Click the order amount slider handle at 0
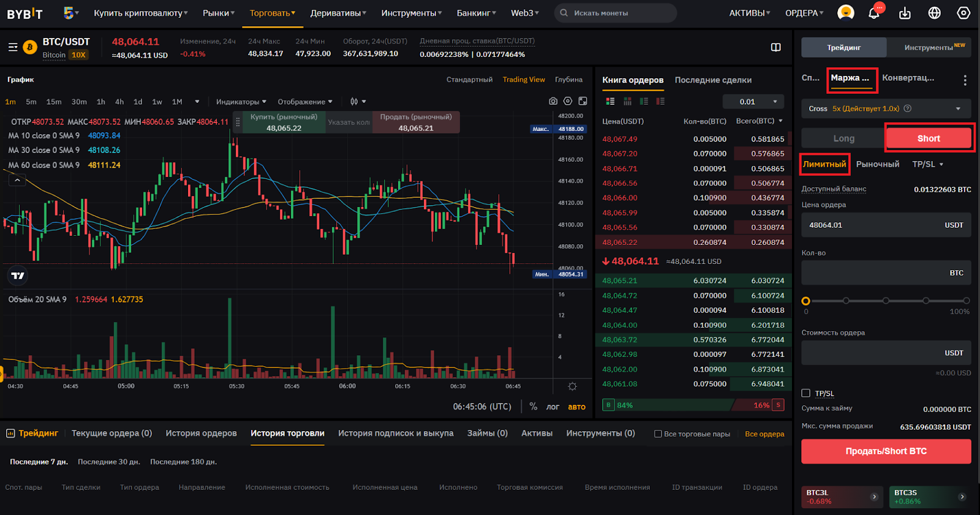 coord(806,301)
